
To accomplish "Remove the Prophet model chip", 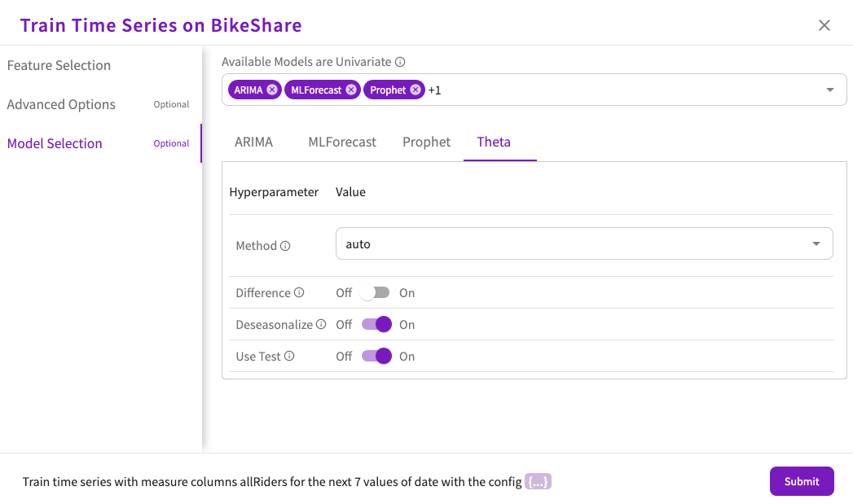I will [416, 90].
